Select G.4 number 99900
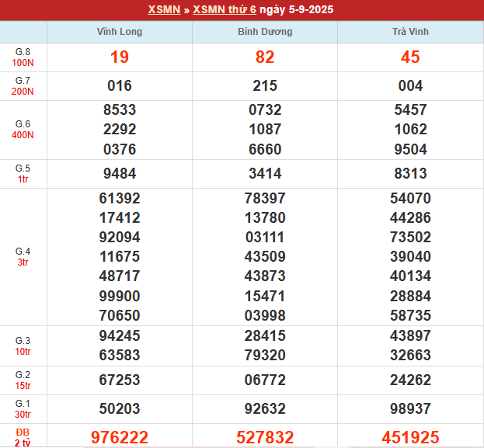484x448 pixels. point(120,296)
